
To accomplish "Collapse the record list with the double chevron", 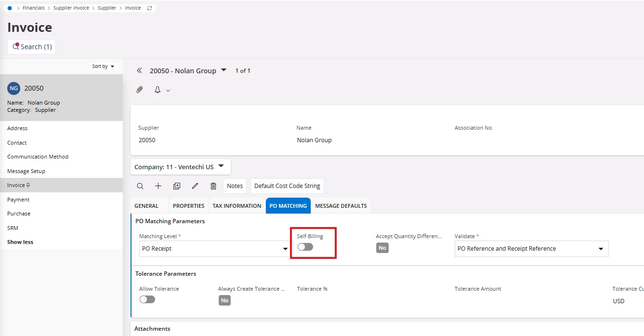I will 139,70.
